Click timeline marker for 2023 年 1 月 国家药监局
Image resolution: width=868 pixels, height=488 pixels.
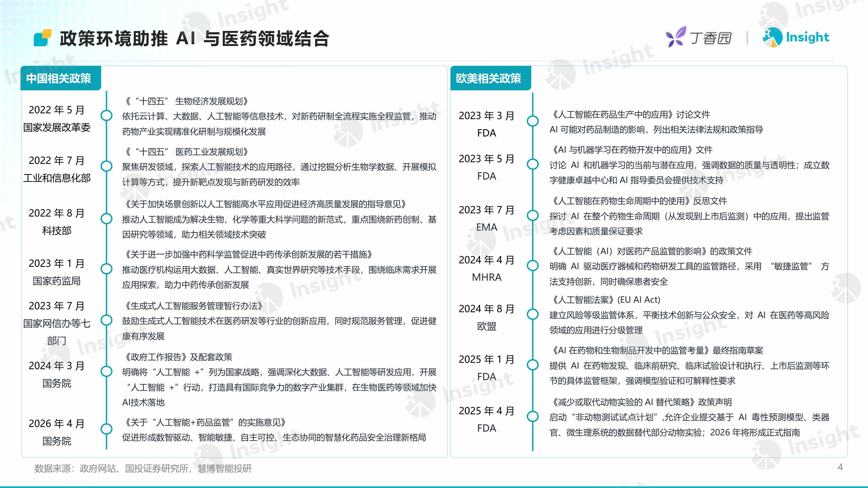coord(106,269)
